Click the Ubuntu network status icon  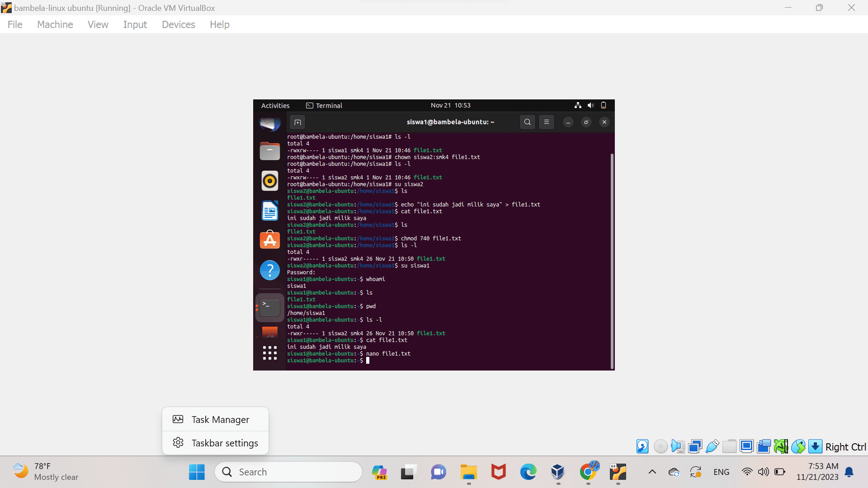[578, 105]
